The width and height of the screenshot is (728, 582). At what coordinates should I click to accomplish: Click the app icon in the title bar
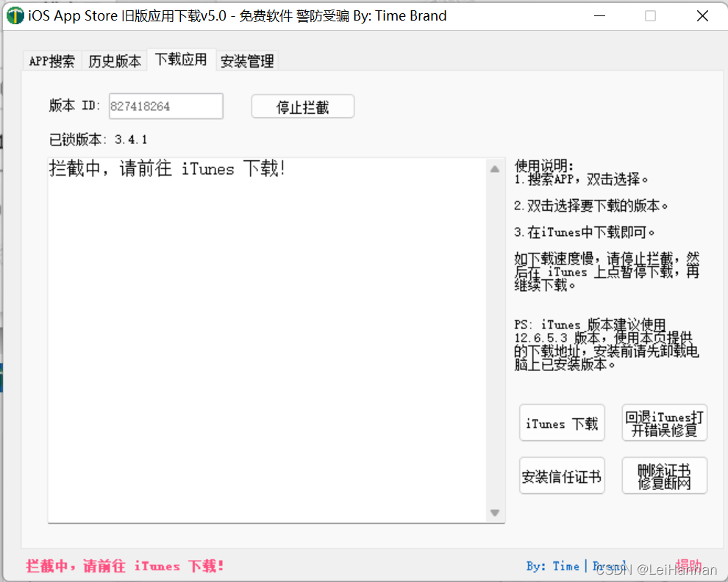click(x=15, y=16)
